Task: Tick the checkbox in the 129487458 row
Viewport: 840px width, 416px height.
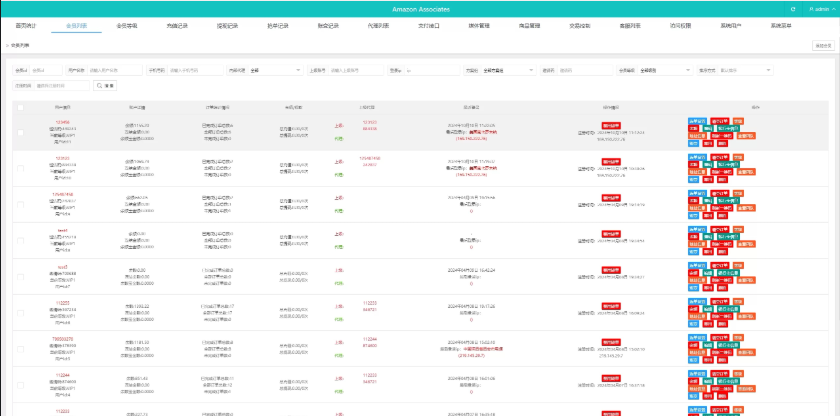Action: click(20, 205)
